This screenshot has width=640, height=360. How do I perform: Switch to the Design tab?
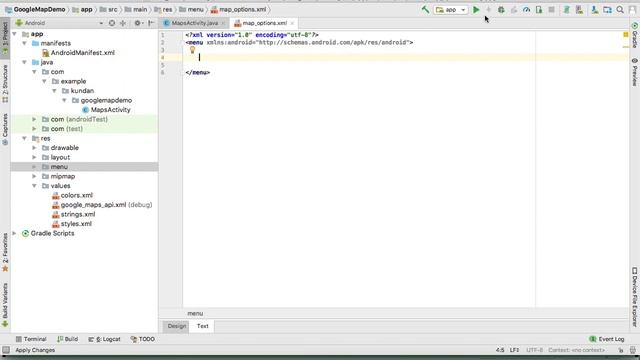(176, 326)
